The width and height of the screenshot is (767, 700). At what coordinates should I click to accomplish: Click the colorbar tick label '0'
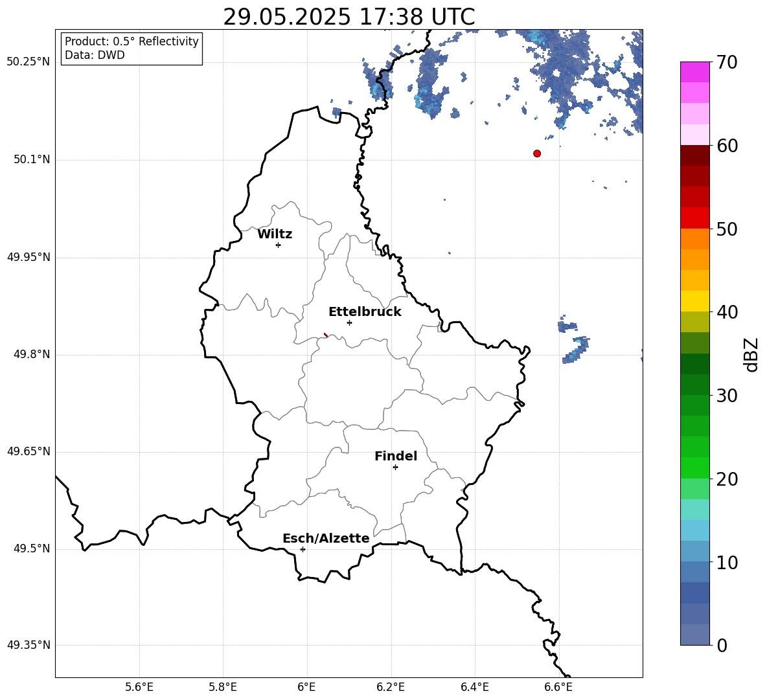(722, 646)
